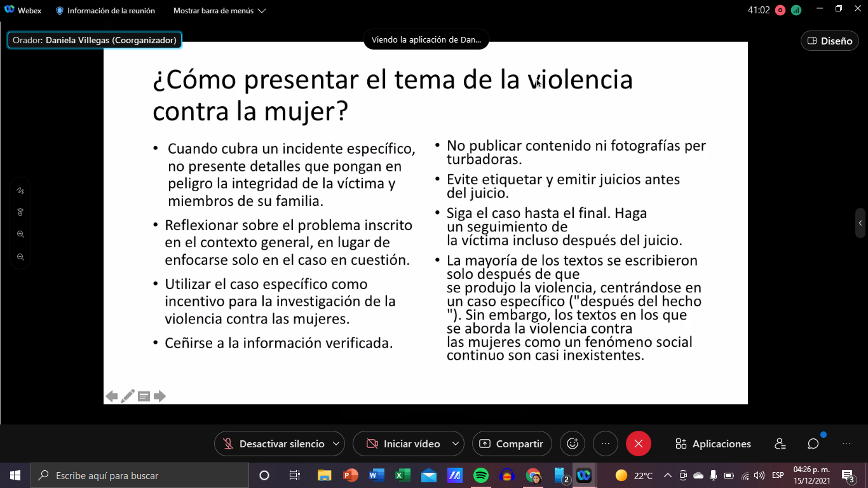Click the microphone icon in system tray
The width and height of the screenshot is (868, 488).
pos(714,475)
